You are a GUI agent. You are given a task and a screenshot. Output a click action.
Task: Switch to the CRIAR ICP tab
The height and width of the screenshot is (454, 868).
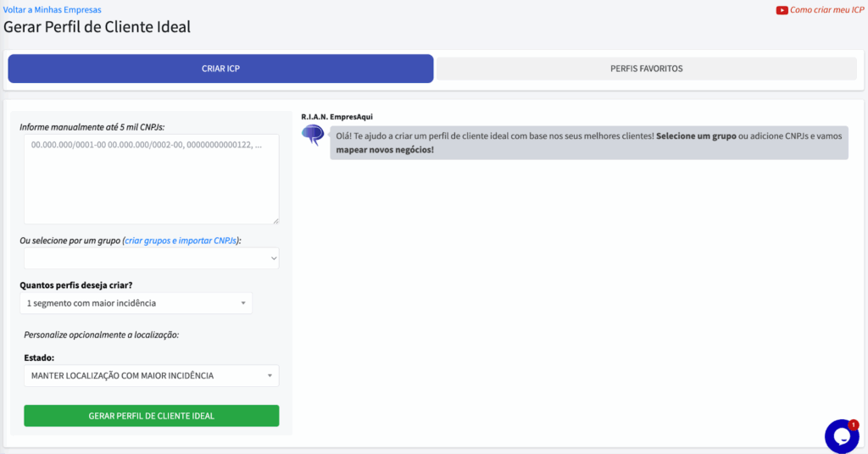[x=220, y=69]
